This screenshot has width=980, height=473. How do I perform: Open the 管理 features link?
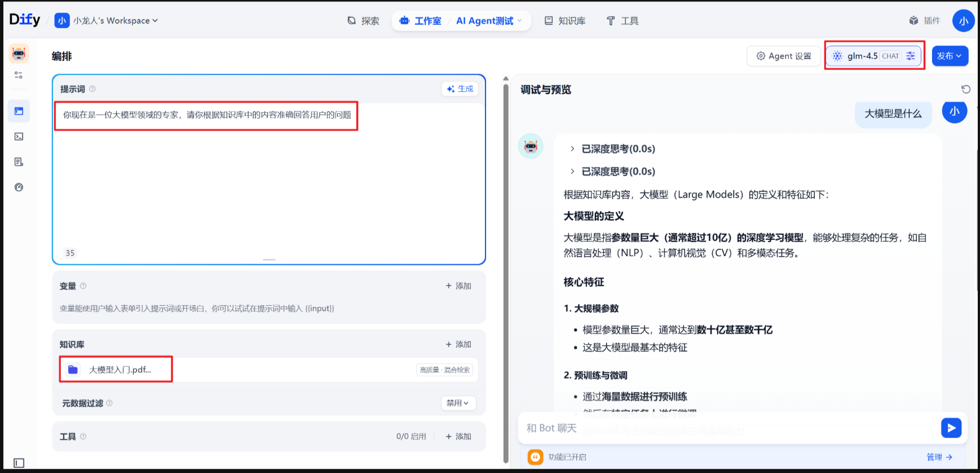(939, 457)
